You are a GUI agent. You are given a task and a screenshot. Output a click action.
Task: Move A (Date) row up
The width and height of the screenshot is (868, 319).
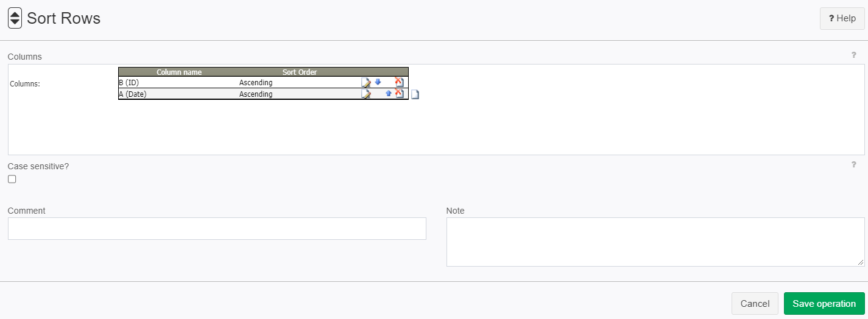[389, 93]
